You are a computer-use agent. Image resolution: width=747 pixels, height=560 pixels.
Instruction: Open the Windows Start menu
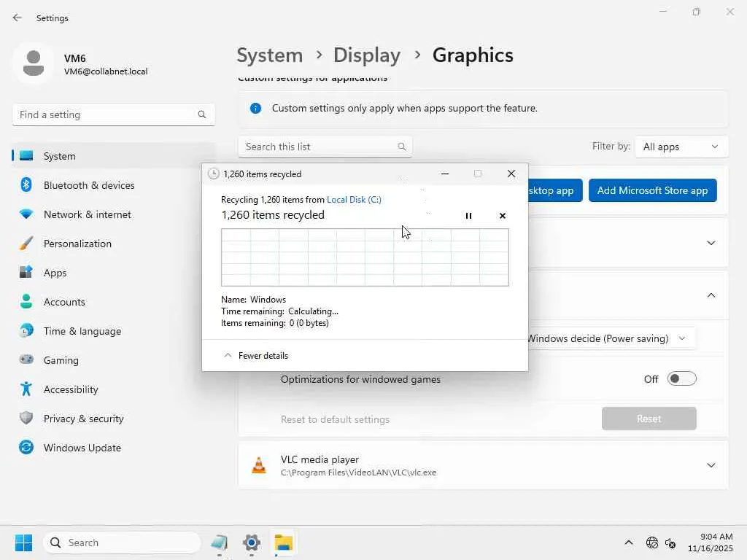23,542
